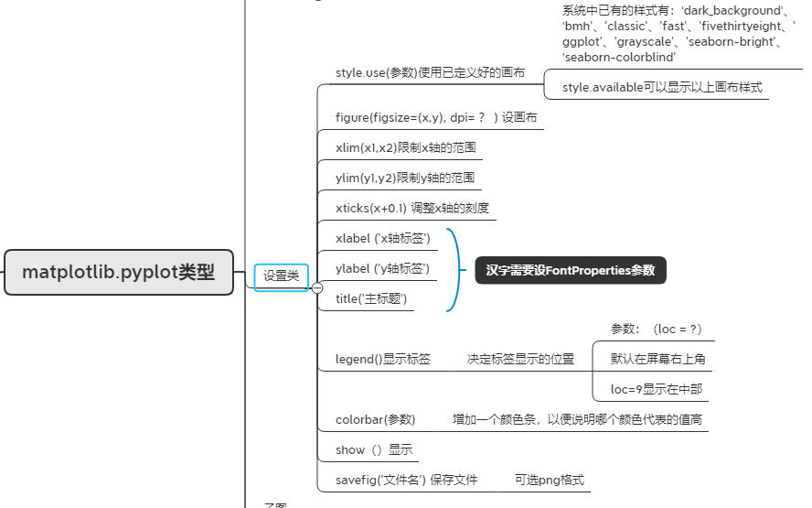Collapse the 设置类 branch using the minus circle

point(317,287)
